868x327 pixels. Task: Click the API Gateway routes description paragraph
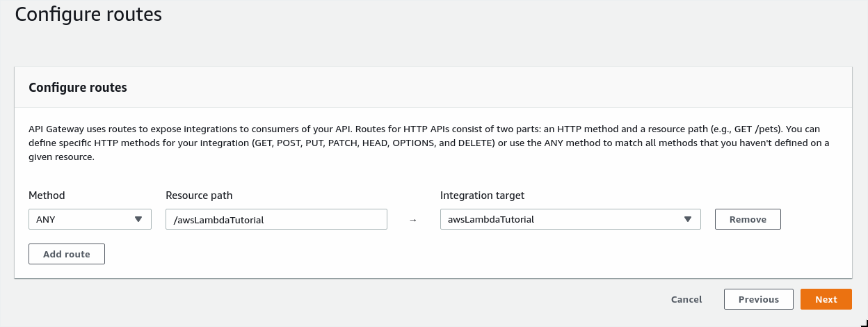[x=429, y=143]
